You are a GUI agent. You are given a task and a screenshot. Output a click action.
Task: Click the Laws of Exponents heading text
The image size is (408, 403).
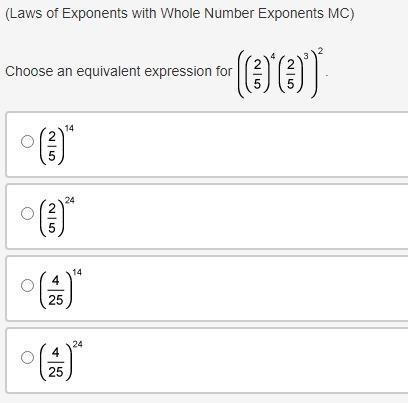click(x=180, y=13)
